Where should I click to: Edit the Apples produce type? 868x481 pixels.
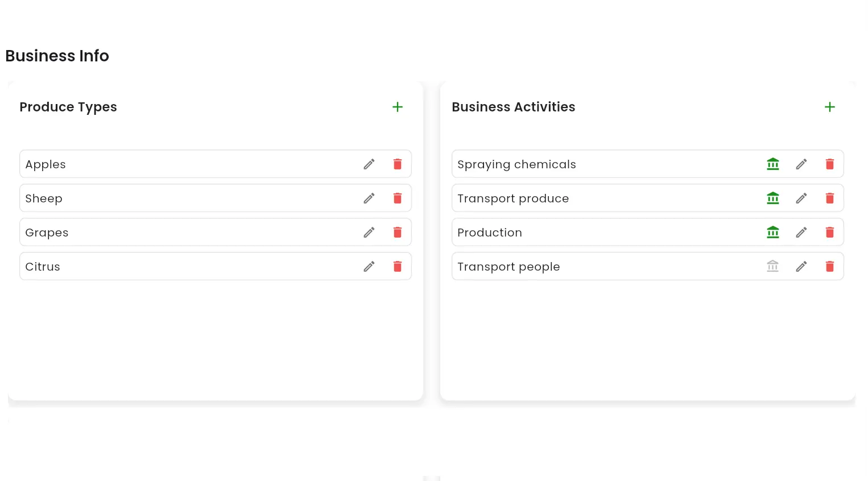point(369,164)
